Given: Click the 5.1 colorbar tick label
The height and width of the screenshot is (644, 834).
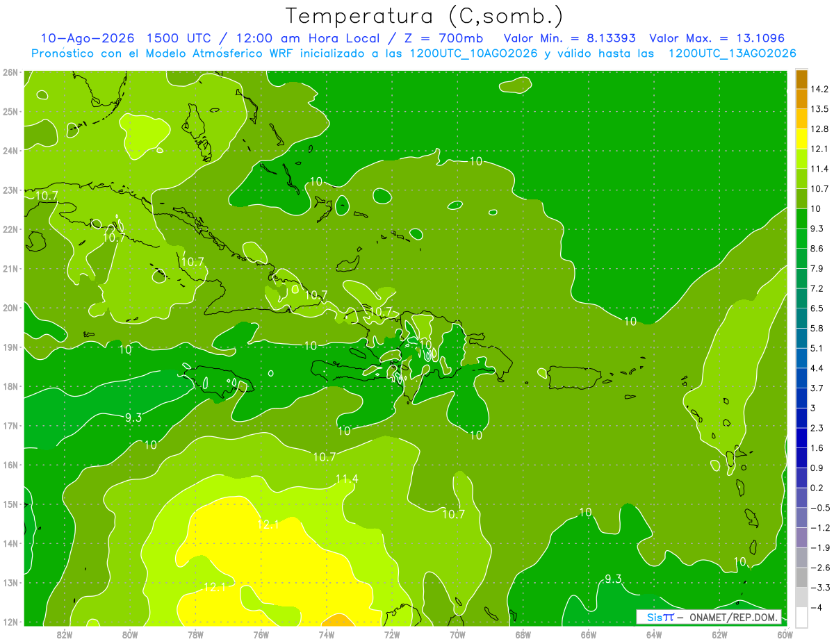Looking at the screenshot, I should (817, 348).
